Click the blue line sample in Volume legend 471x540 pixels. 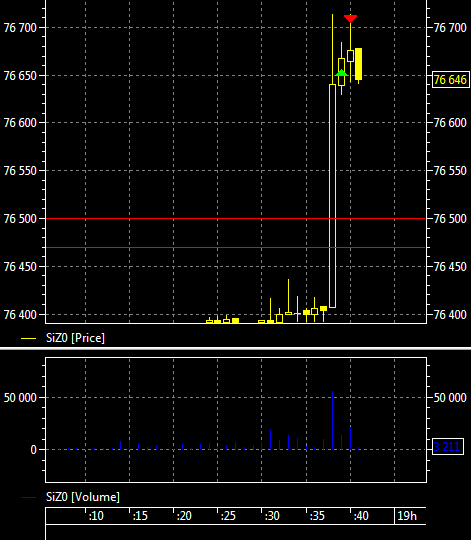29,497
